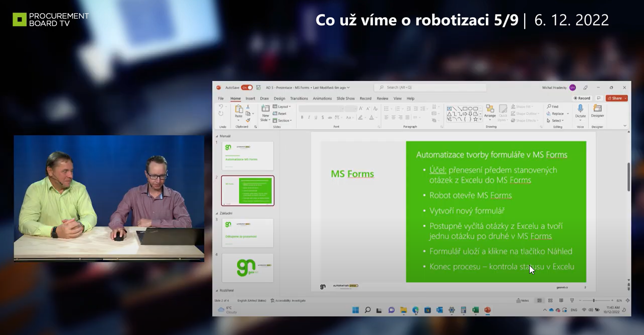Expand the shapes gallery More arrow

coord(481,120)
